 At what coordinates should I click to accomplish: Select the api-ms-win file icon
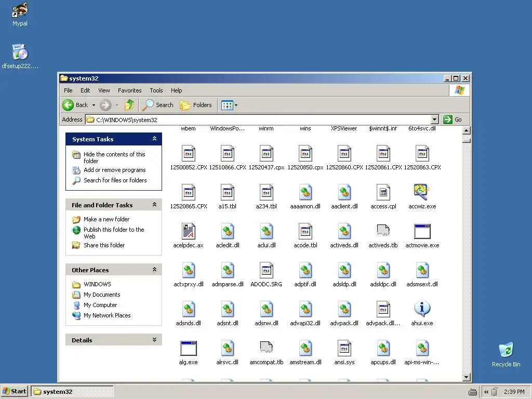click(422, 348)
